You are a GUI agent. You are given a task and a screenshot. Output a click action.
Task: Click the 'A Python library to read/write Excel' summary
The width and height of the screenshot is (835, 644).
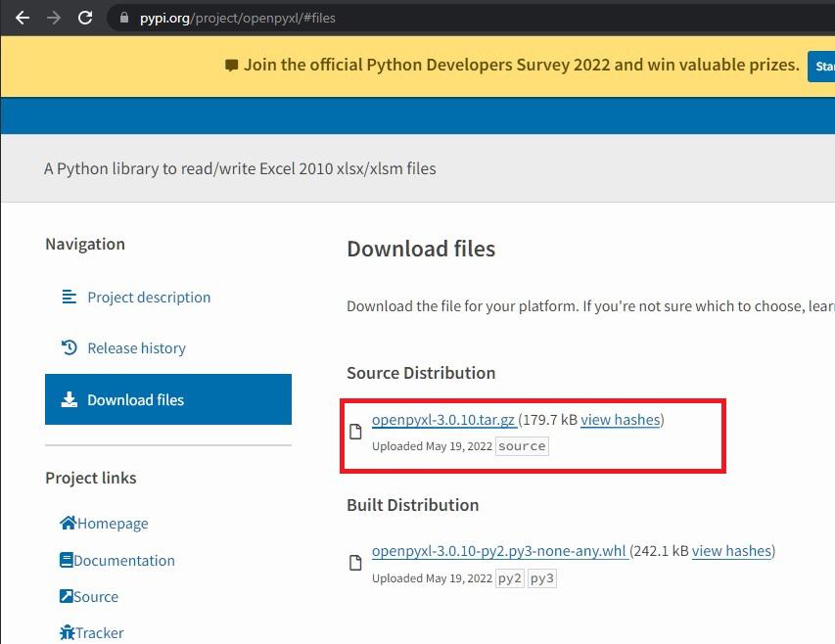coord(240,168)
